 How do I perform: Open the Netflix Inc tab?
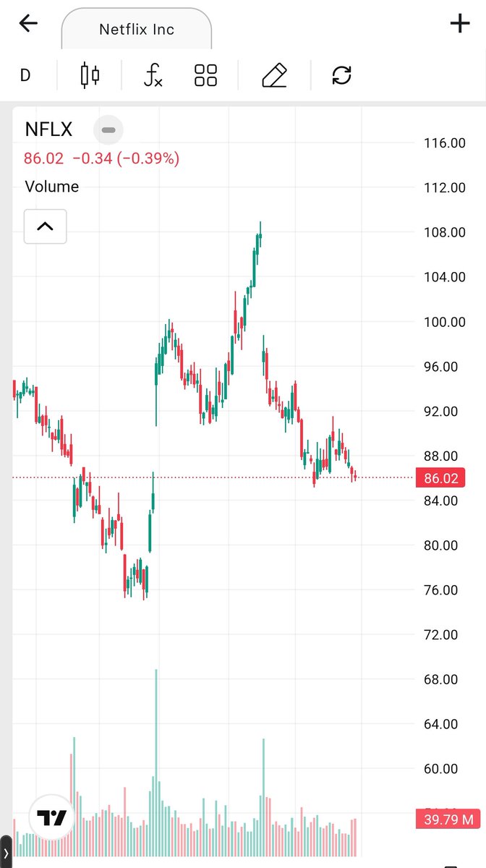(137, 30)
